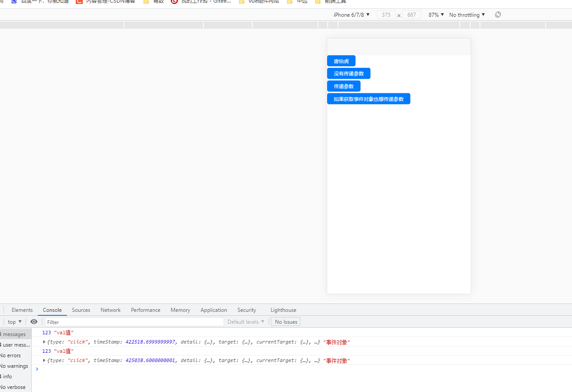Select the messages sidebar row
The width and height of the screenshot is (572, 392).
coord(15,334)
